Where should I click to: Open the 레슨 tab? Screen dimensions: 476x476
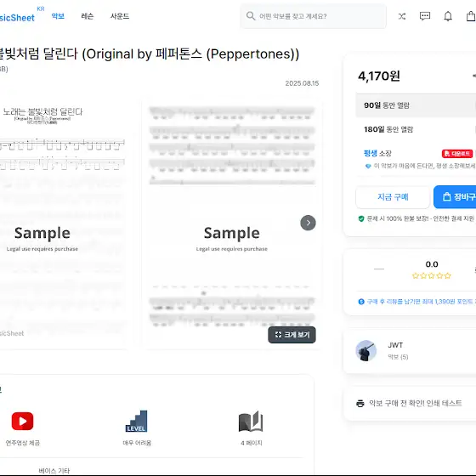[88, 16]
